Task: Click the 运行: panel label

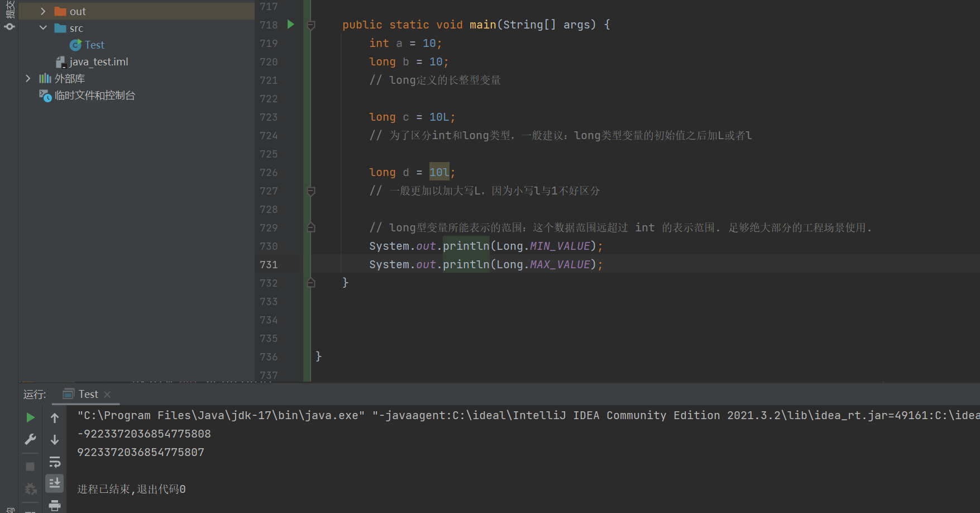Action: 34,394
